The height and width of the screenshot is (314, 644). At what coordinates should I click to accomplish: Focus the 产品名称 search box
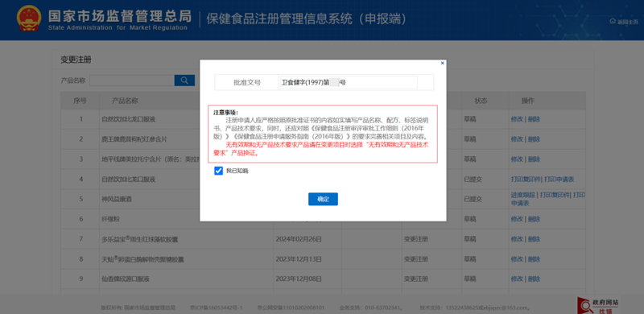click(131, 81)
